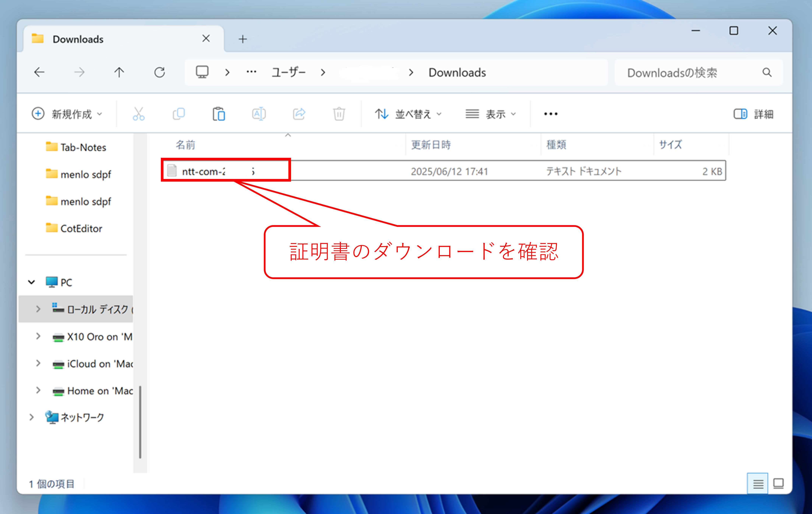Minimize the Explorer window

pos(696,31)
